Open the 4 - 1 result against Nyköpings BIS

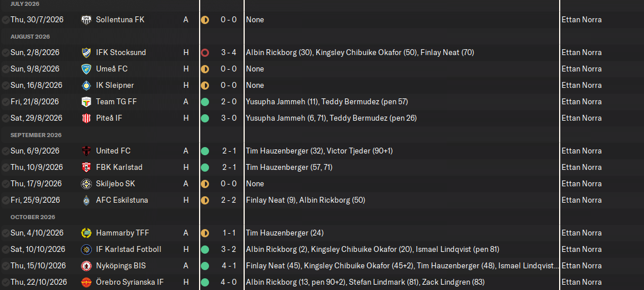pyautogui.click(x=228, y=265)
